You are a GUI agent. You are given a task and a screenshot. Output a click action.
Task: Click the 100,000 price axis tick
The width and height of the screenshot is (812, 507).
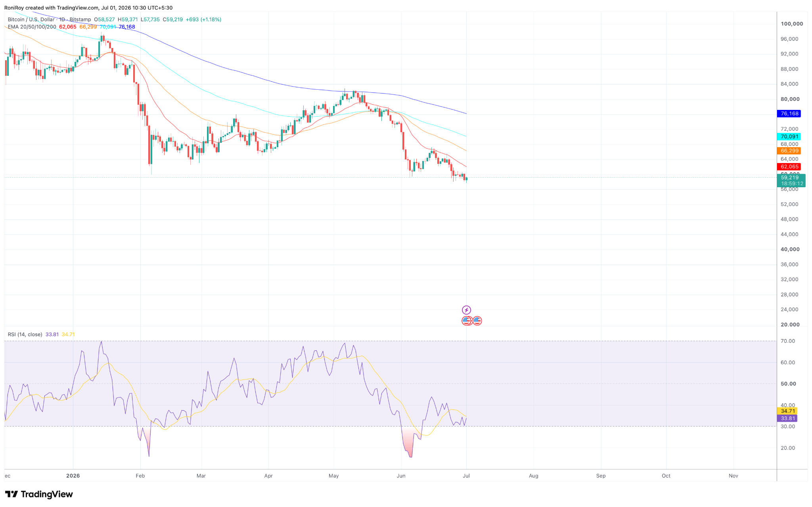click(x=792, y=24)
